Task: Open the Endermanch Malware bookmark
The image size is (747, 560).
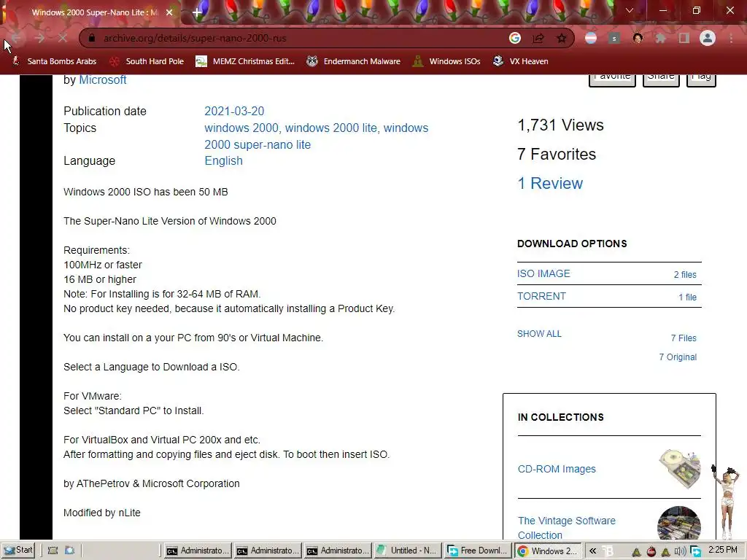Action: (x=354, y=61)
